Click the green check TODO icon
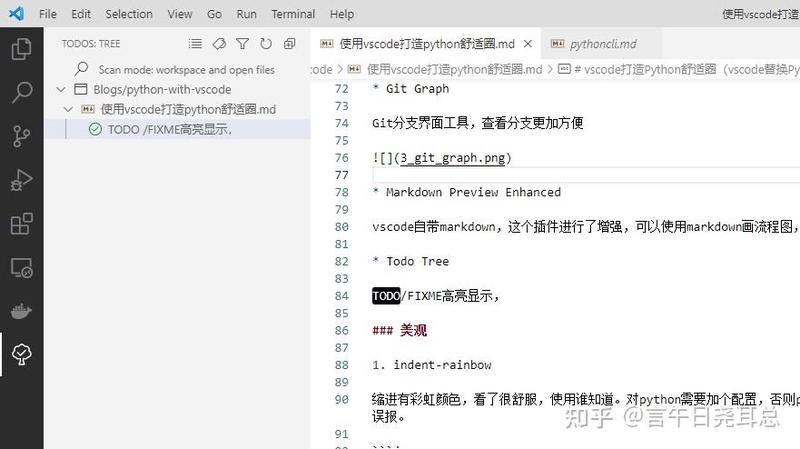800x449 pixels. click(95, 129)
